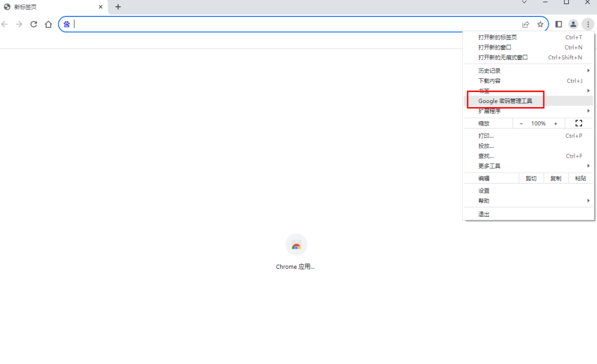
Task: Enter fullscreen with the zoom row icon
Action: coord(579,123)
